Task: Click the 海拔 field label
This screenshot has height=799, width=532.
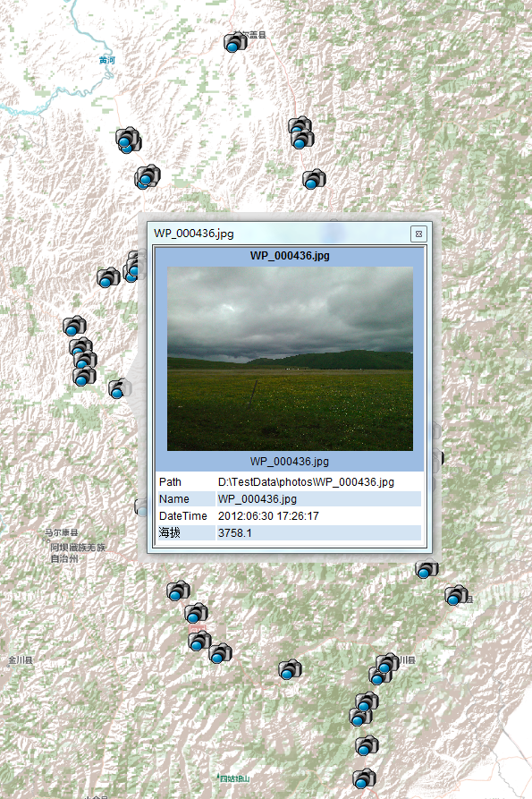Action: (170, 533)
